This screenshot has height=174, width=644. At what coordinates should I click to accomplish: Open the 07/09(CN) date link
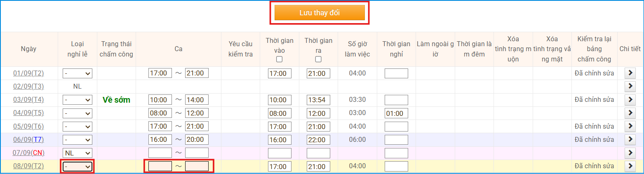(28, 153)
